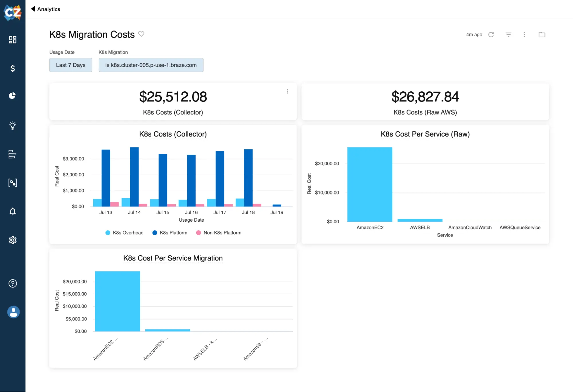Click the AmazonRDS bar in Migration chart

[168, 330]
